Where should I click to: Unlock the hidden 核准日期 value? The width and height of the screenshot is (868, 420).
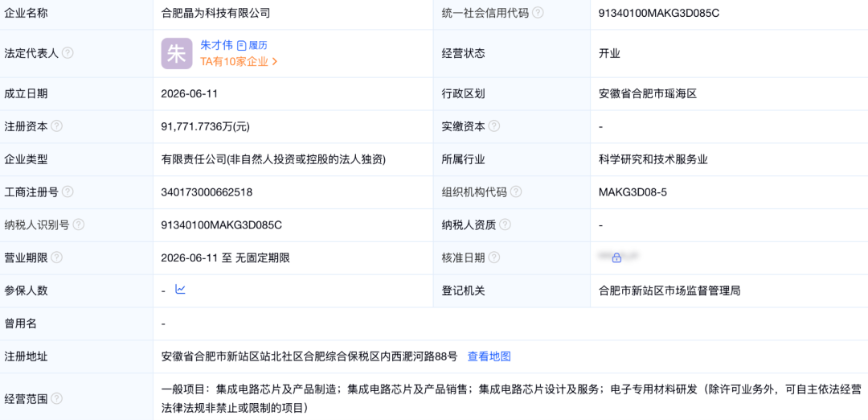616,257
